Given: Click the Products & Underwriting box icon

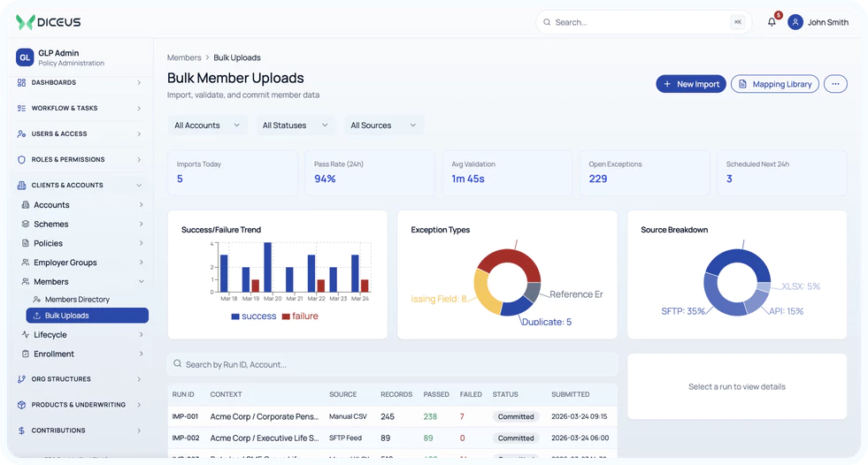Looking at the screenshot, I should (21, 405).
